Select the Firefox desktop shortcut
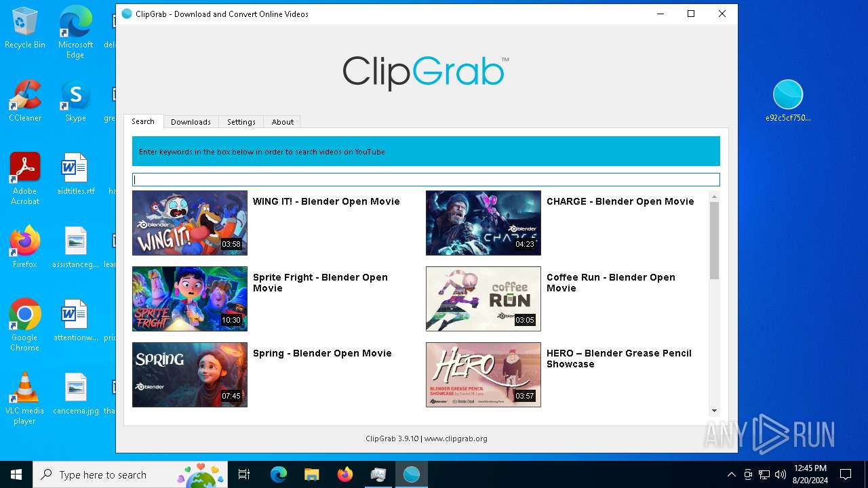The image size is (868, 488). click(x=25, y=247)
